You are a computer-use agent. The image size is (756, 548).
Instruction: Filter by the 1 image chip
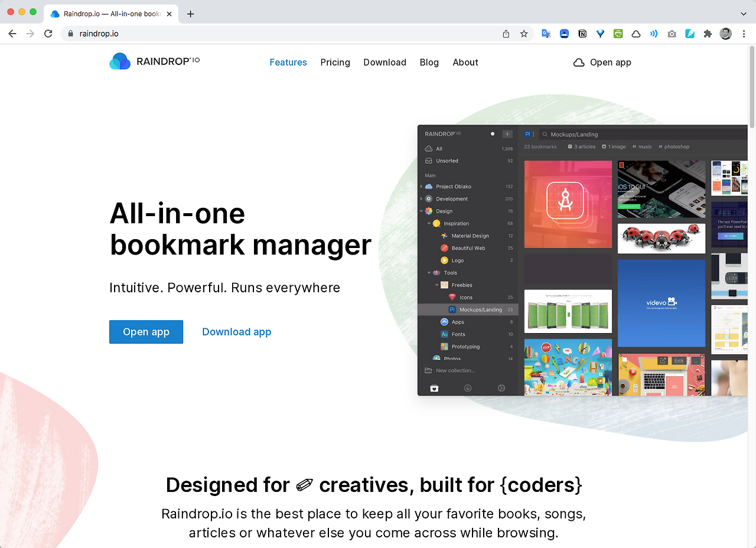click(x=614, y=146)
